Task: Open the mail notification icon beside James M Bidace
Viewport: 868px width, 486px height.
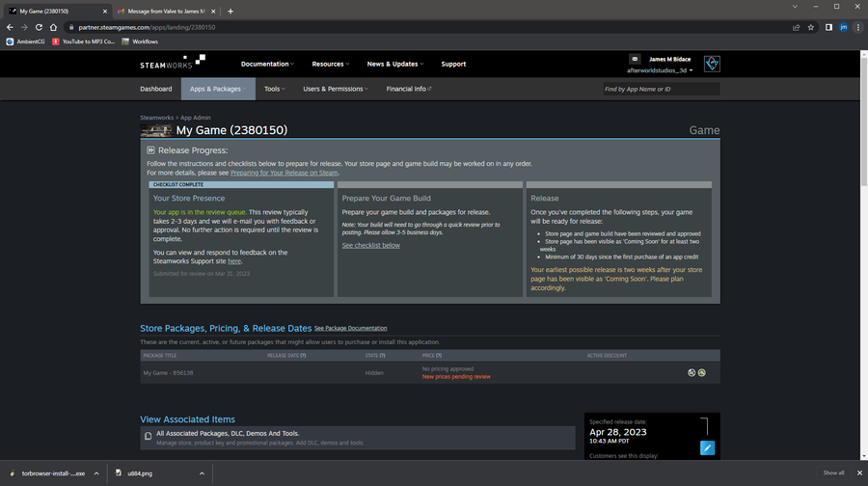Action: pyautogui.click(x=635, y=59)
